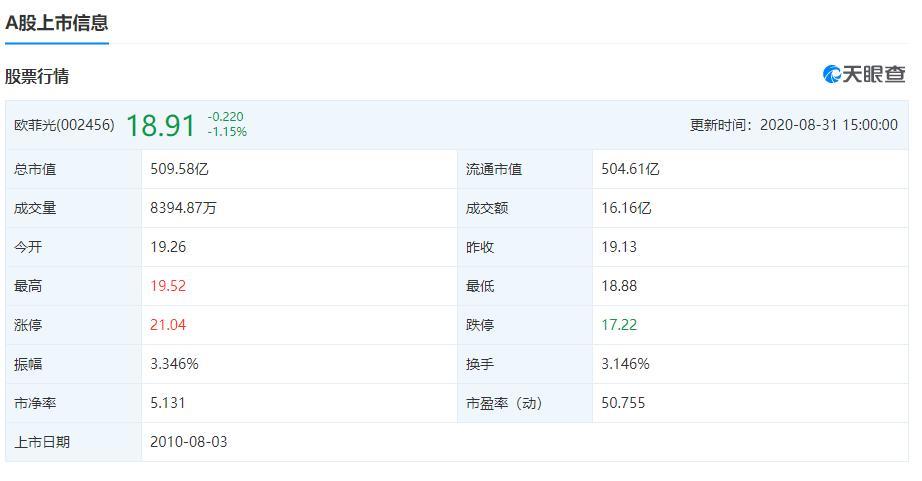The image size is (922, 481).
Task: Click the 股票行情 section heading
Action: point(37,76)
